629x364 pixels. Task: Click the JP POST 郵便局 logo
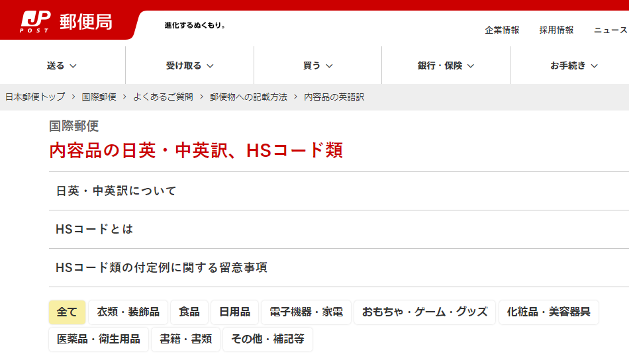point(66,22)
